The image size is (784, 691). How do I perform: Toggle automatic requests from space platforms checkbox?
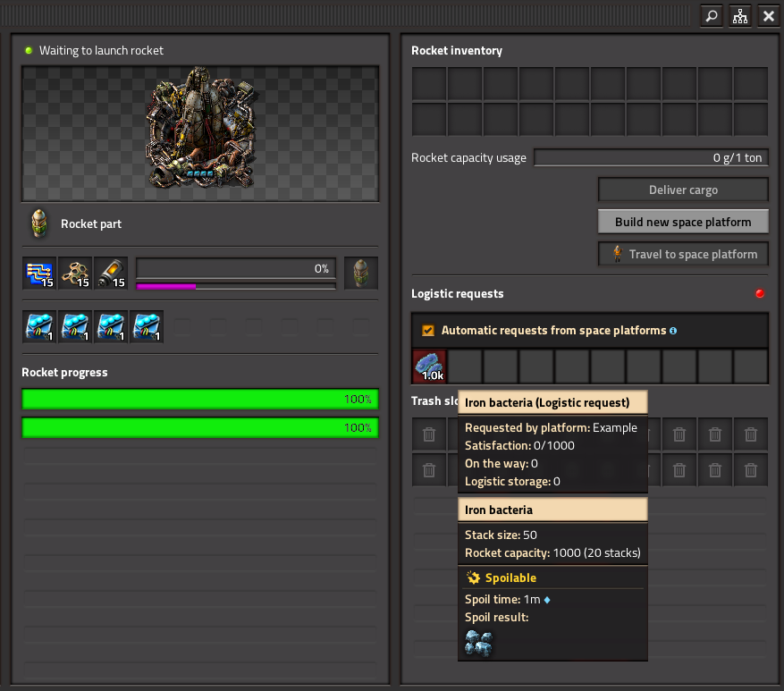pyautogui.click(x=428, y=331)
